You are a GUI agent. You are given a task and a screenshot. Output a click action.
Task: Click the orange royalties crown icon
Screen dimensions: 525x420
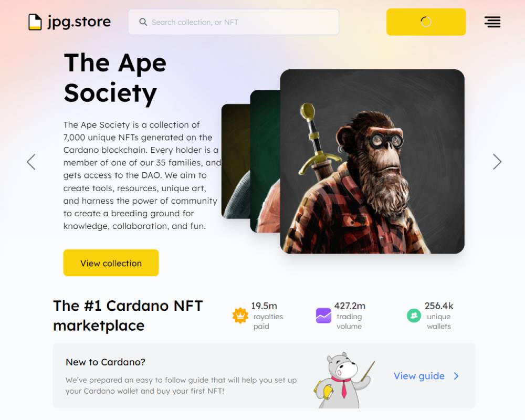click(x=240, y=316)
